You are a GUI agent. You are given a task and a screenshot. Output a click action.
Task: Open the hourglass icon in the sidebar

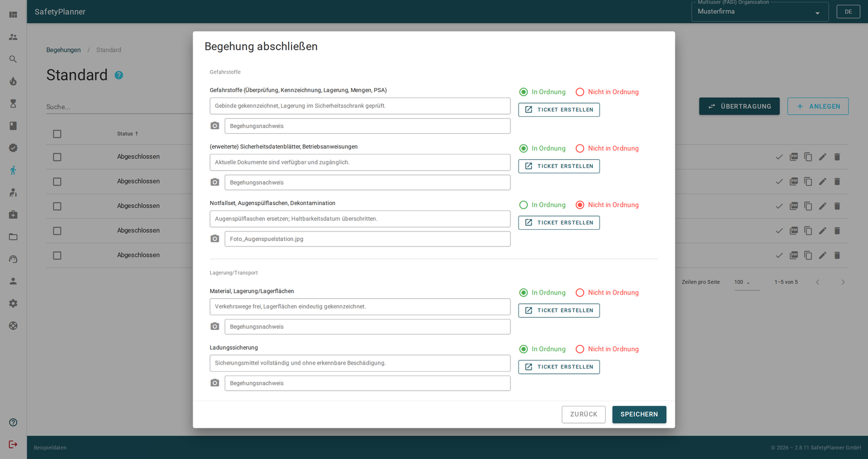(13, 104)
